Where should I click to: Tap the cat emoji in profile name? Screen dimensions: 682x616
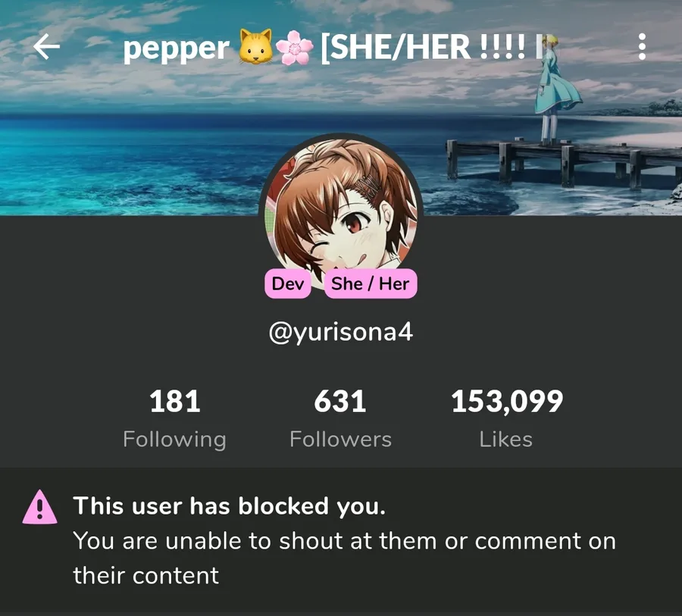click(x=256, y=46)
